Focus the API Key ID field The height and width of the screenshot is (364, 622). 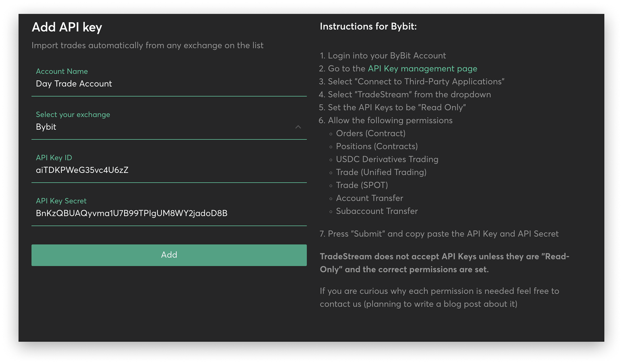click(x=169, y=170)
